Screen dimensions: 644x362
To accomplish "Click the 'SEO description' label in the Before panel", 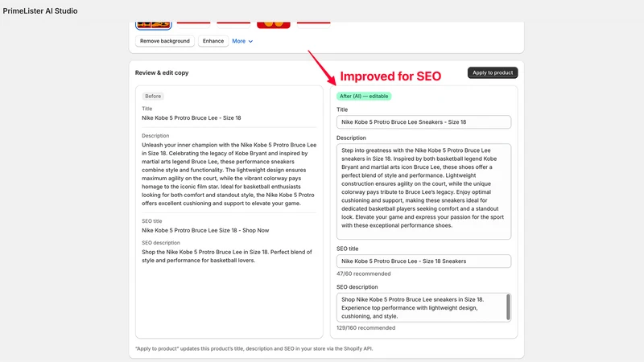I will (161, 243).
